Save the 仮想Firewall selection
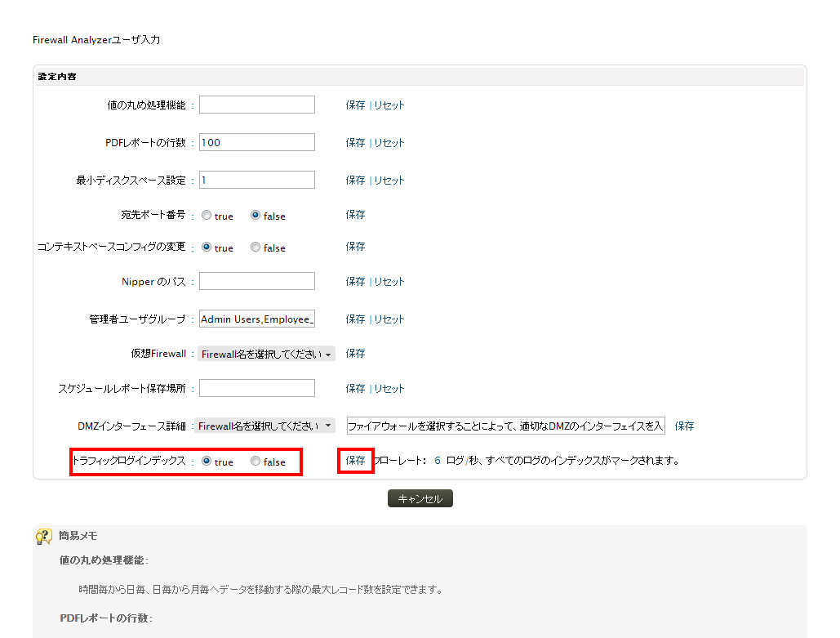The height and width of the screenshot is (638, 840). click(x=355, y=354)
